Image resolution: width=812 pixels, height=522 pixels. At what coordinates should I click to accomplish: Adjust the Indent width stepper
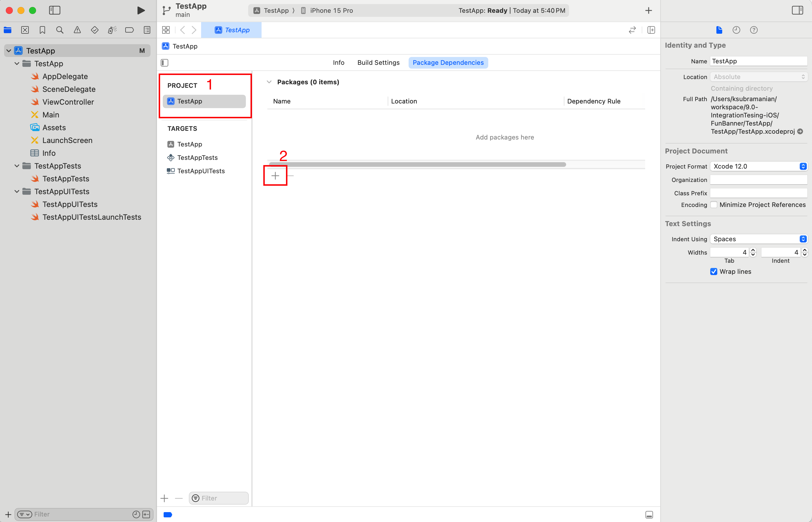pos(804,253)
